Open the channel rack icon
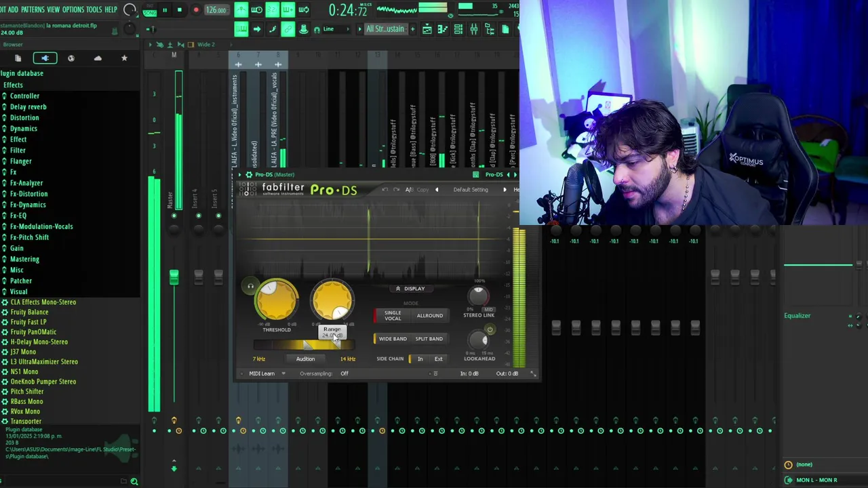 click(458, 29)
